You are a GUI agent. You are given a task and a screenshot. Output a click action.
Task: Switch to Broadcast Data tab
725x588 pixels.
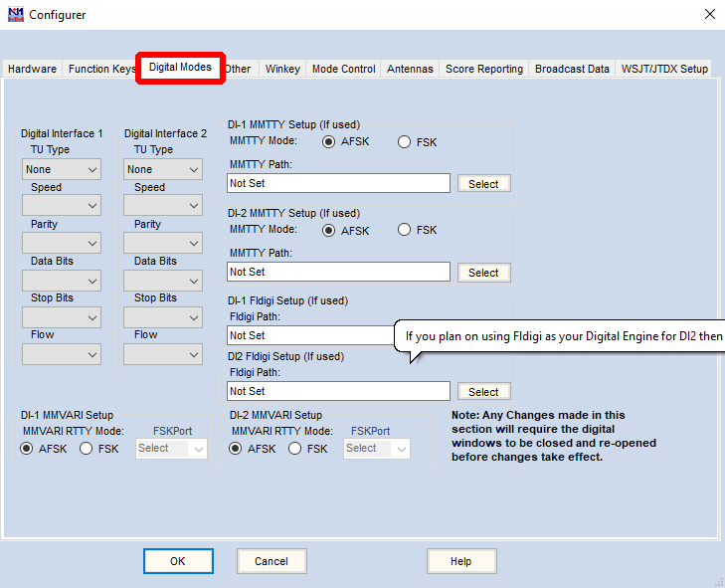coord(572,69)
